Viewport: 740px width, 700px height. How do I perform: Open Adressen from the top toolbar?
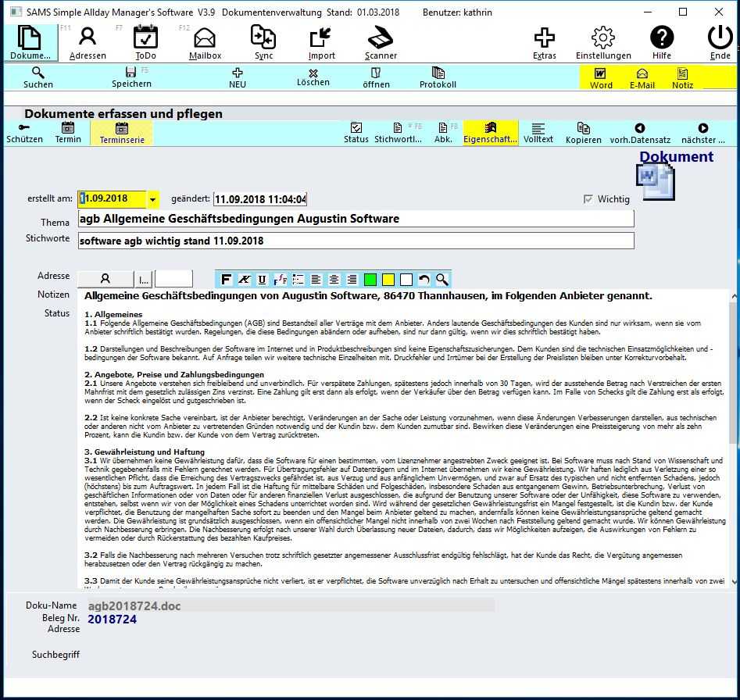click(88, 43)
